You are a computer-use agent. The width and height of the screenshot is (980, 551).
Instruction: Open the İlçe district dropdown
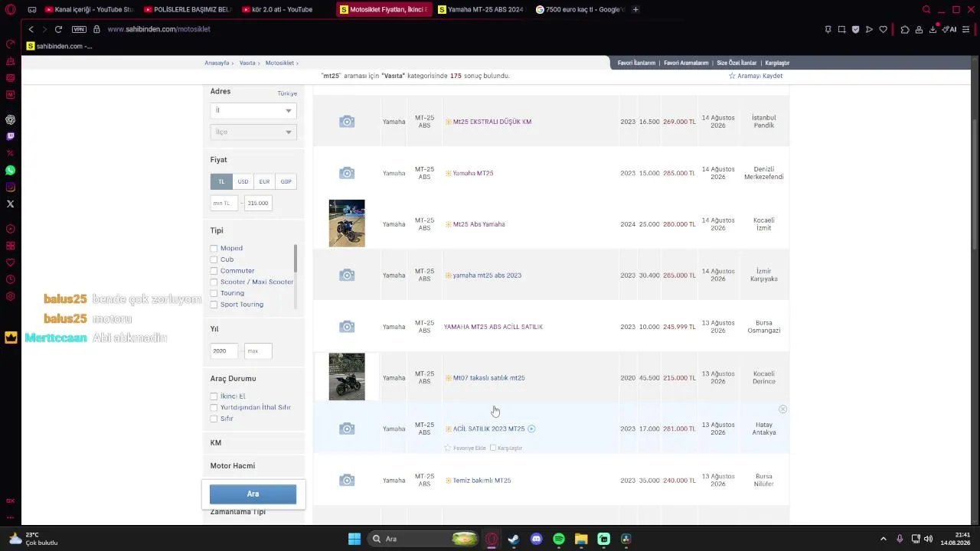pyautogui.click(x=253, y=132)
